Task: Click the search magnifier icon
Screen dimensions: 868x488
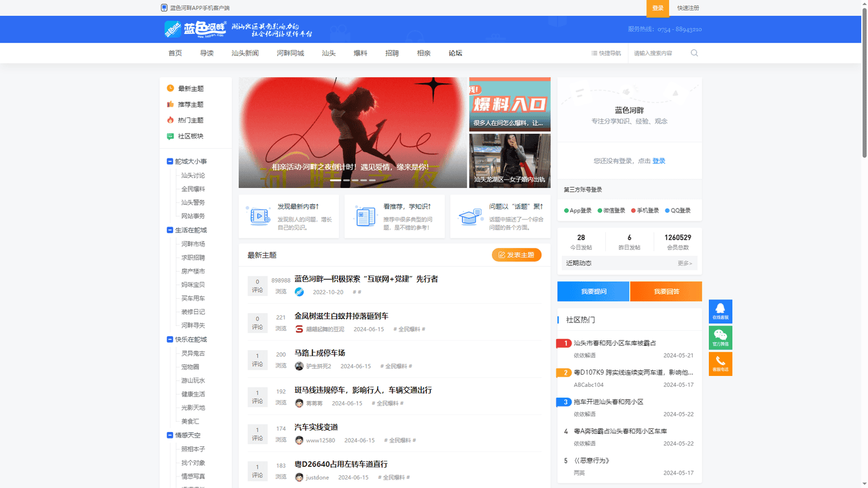Action: [694, 53]
